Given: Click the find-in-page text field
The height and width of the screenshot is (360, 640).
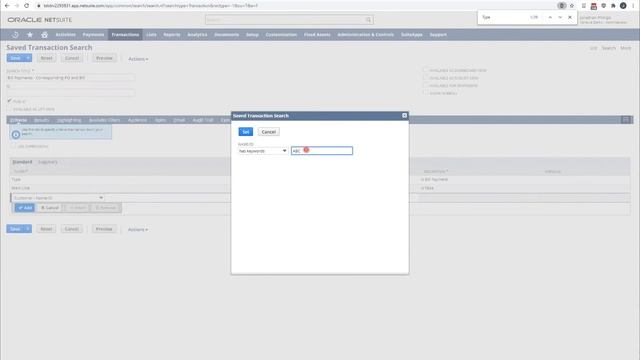Looking at the screenshot, I should (504, 17).
